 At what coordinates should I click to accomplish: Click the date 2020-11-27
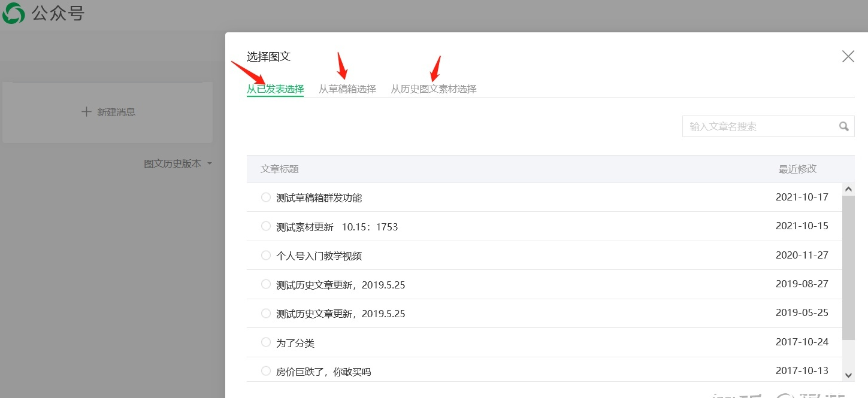click(802, 255)
